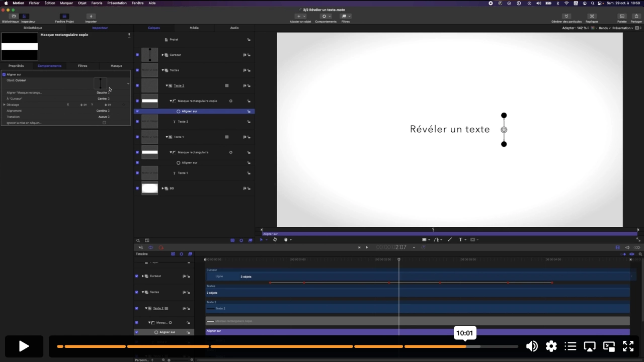Click the Importer toolbar icon
The image size is (644, 362).
click(91, 16)
